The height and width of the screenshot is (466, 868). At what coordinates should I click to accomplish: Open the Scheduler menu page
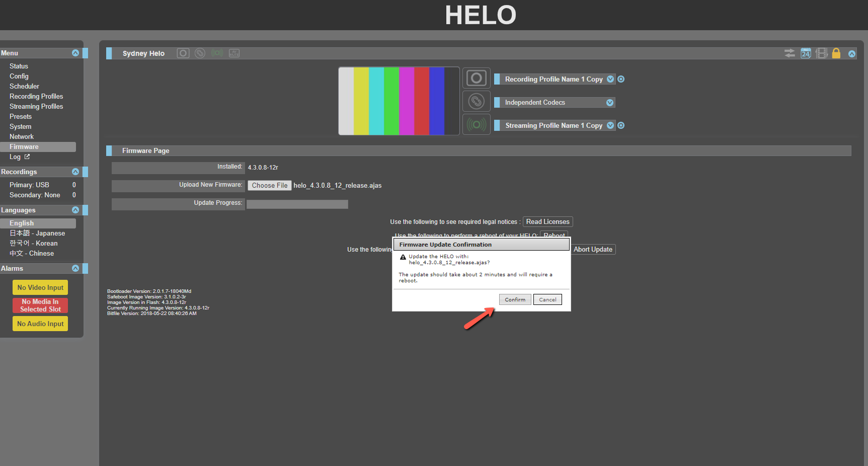coord(24,86)
